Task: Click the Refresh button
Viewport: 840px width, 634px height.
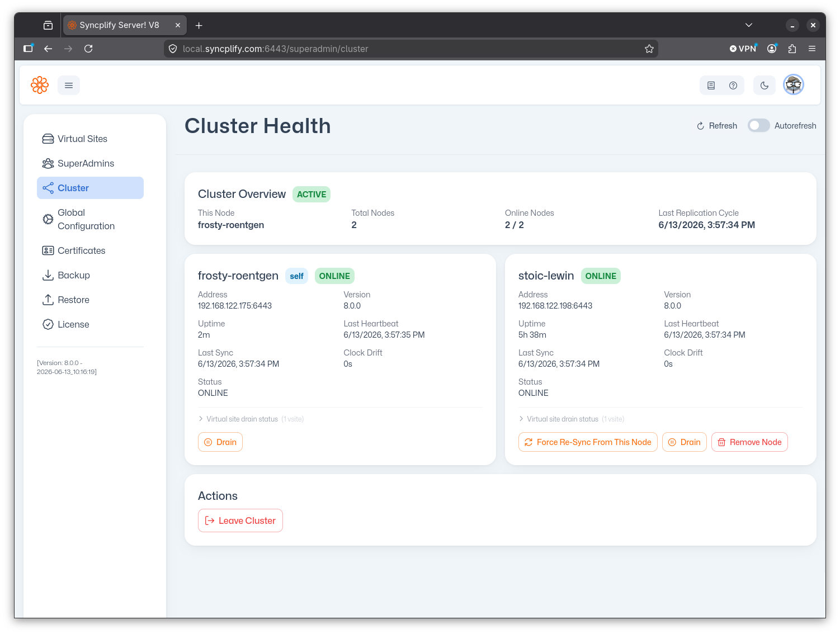Action: 717,126
